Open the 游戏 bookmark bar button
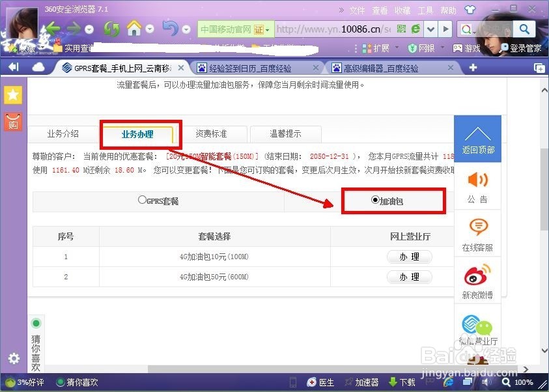The height and width of the screenshot is (392, 549). [x=467, y=48]
